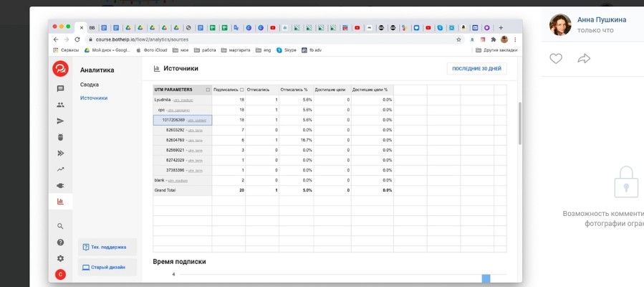
Task: Open the Фото iCloud bookmark
Action: pyautogui.click(x=151, y=50)
